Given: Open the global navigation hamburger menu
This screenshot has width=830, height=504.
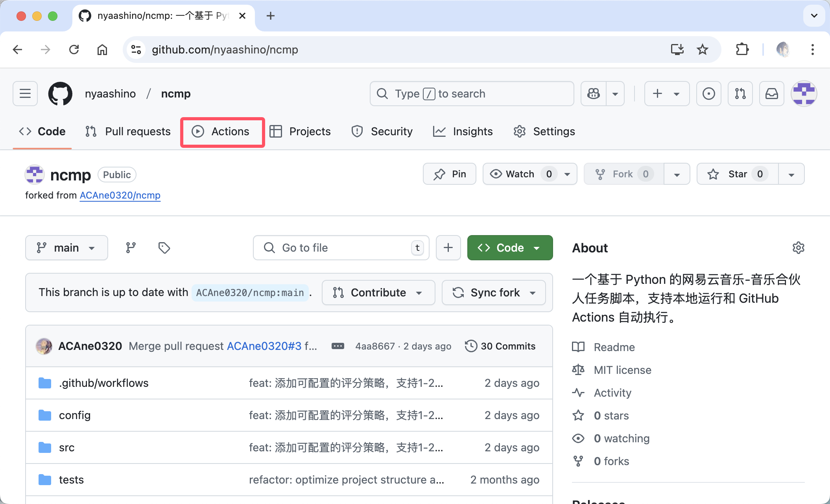Looking at the screenshot, I should (25, 94).
